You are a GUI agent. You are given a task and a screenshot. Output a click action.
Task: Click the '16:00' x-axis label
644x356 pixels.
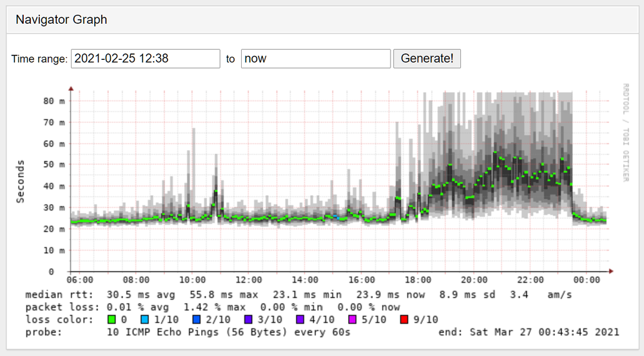tap(362, 280)
